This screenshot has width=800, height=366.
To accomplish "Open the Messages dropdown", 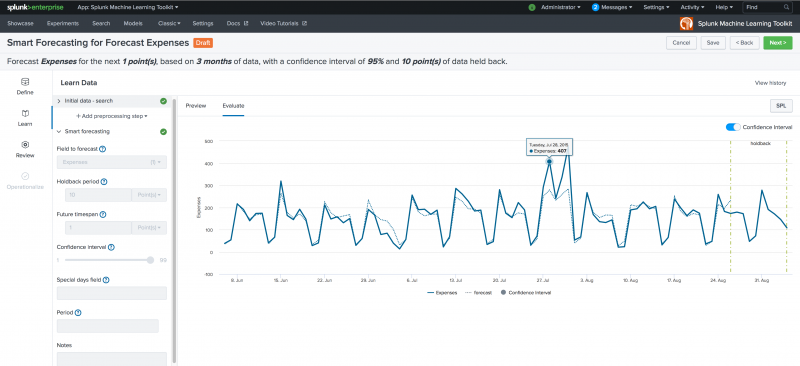I will [617, 7].
